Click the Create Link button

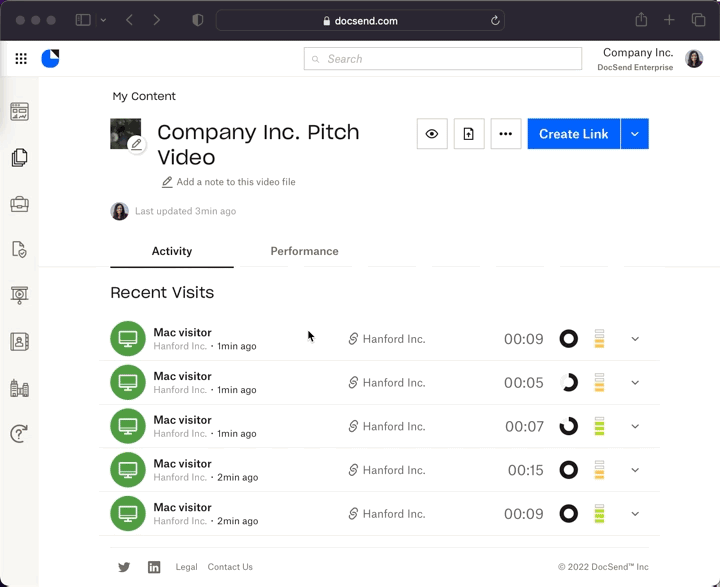(574, 134)
